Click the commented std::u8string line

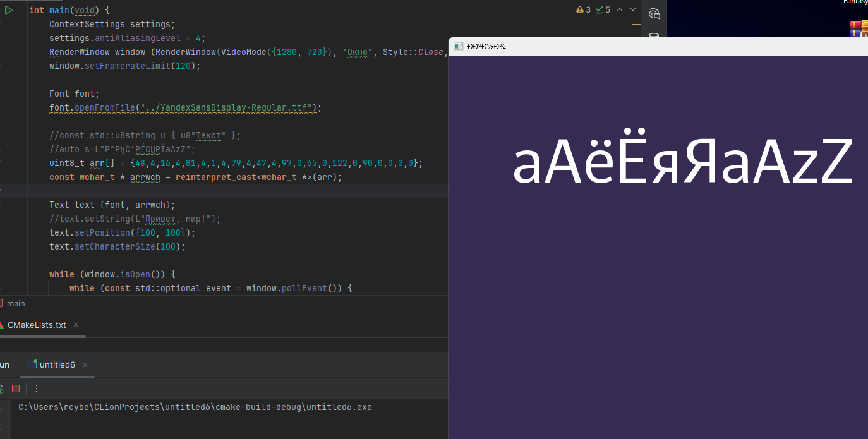[x=145, y=135]
